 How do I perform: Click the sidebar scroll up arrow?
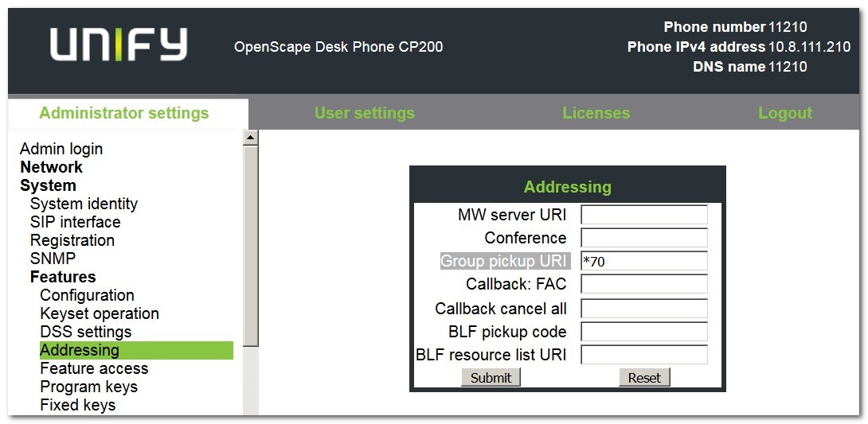tap(251, 138)
